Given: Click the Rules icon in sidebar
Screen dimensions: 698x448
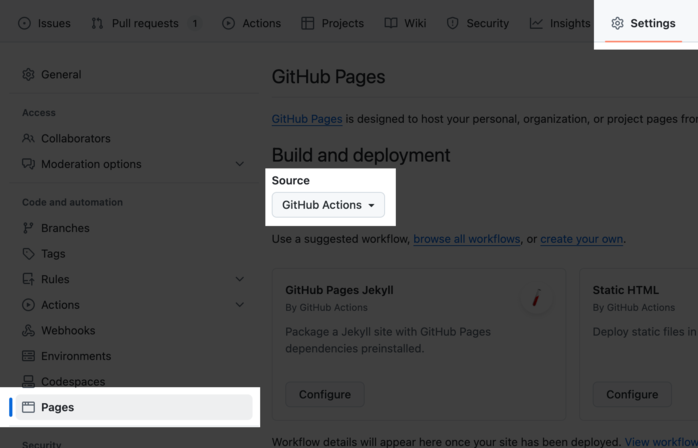Looking at the screenshot, I should pyautogui.click(x=28, y=279).
